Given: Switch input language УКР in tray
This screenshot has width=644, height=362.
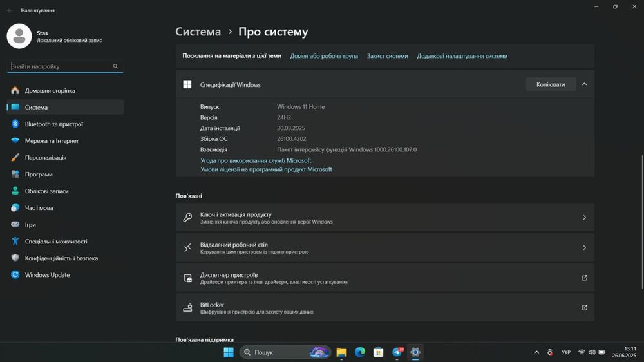Looking at the screenshot, I should tap(566, 352).
